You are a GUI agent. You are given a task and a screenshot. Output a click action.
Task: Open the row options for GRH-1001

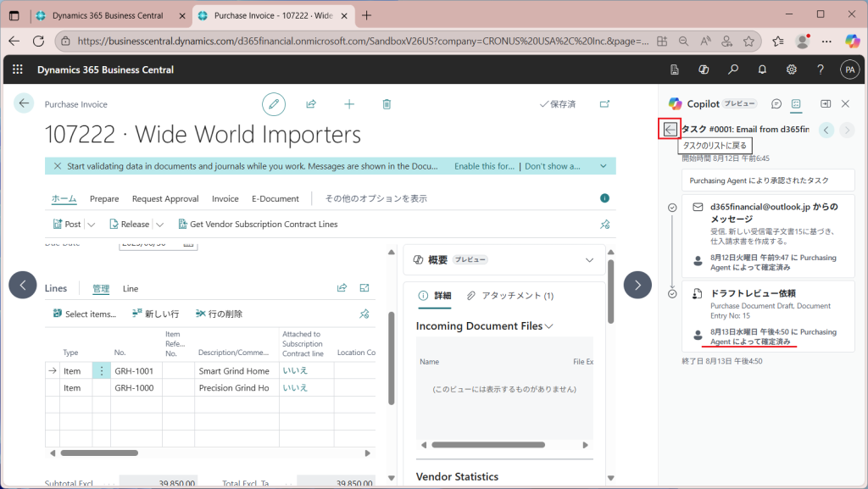pos(102,370)
